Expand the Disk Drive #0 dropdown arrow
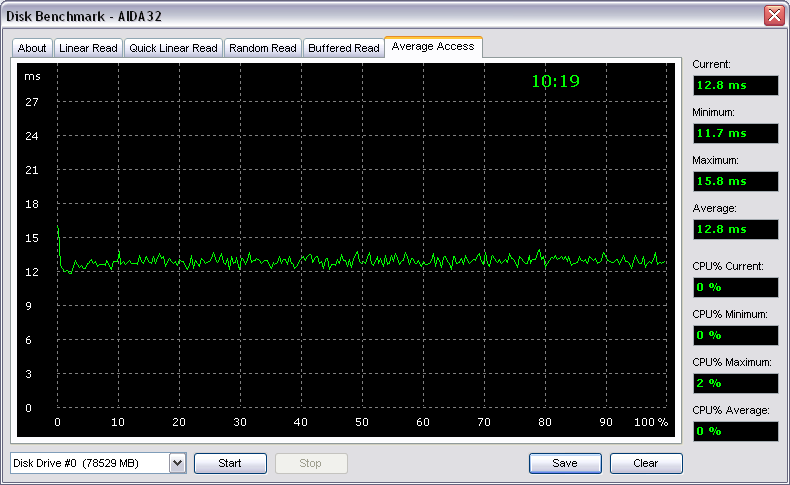 coord(177,463)
